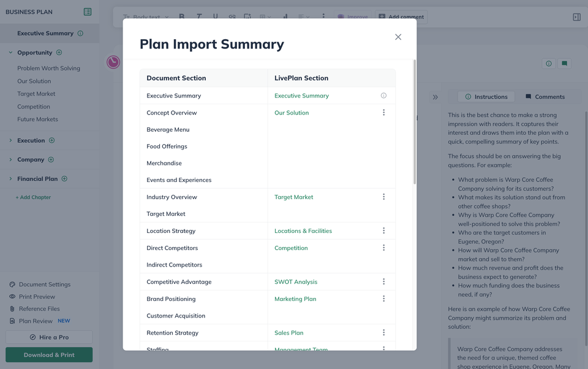This screenshot has width=588, height=369.
Task: Open the Our Solution LivePlan section link
Action: (x=292, y=113)
